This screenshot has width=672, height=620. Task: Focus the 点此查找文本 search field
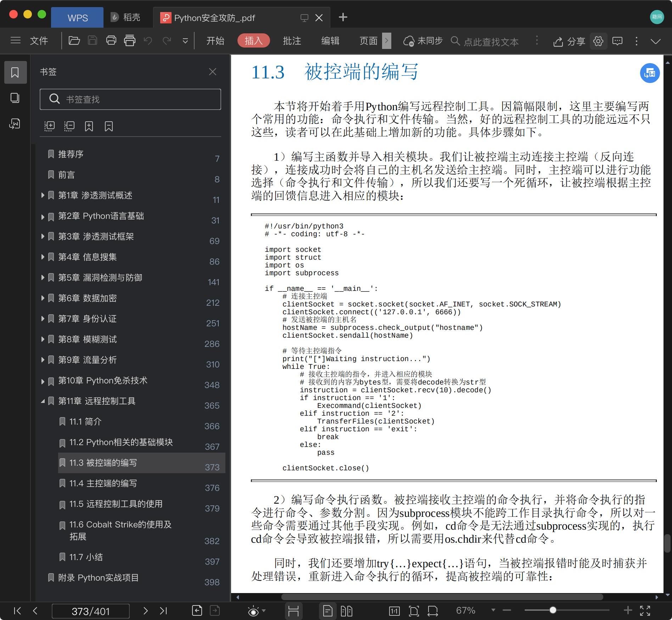[491, 41]
